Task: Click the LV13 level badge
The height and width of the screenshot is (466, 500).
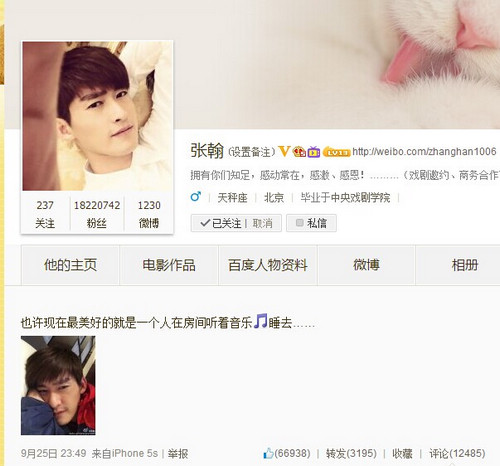Action: pyautogui.click(x=337, y=152)
